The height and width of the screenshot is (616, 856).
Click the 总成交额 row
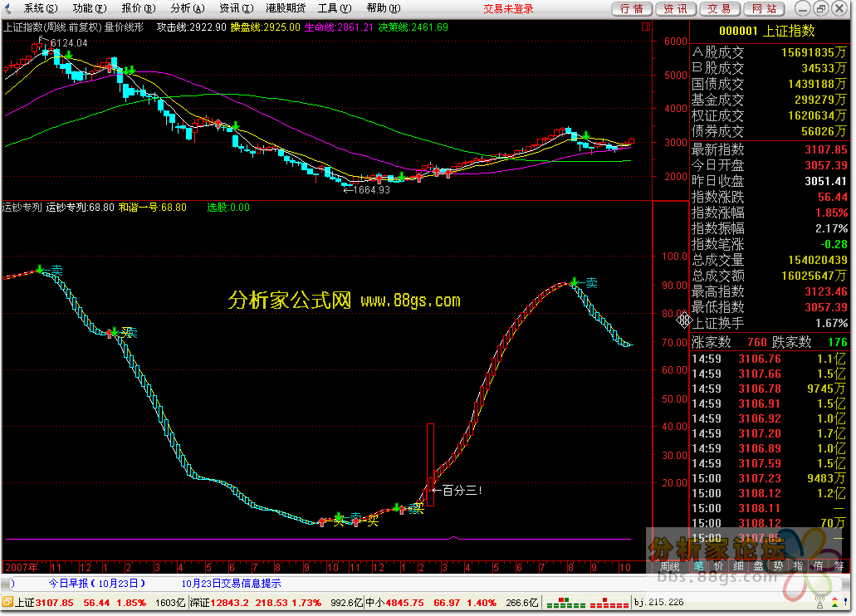point(769,276)
